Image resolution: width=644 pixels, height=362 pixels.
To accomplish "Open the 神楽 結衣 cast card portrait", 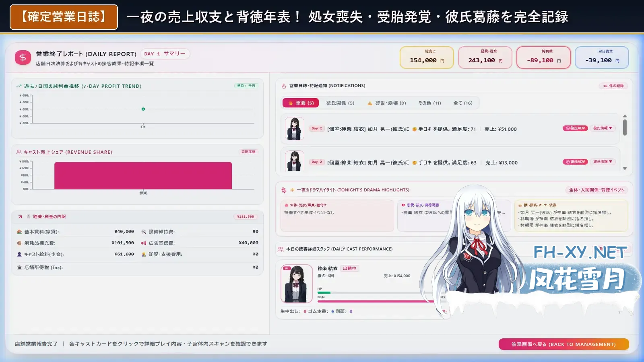I will tap(297, 284).
